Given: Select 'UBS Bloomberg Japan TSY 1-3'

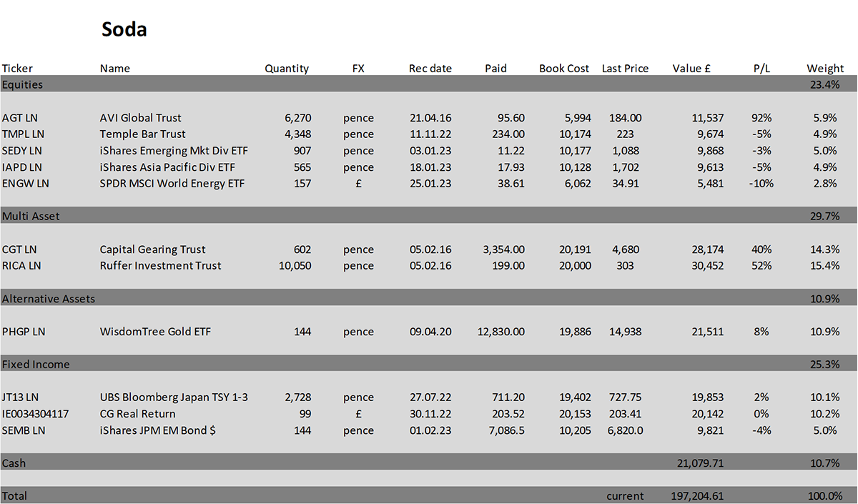Looking at the screenshot, I should pyautogui.click(x=174, y=397).
